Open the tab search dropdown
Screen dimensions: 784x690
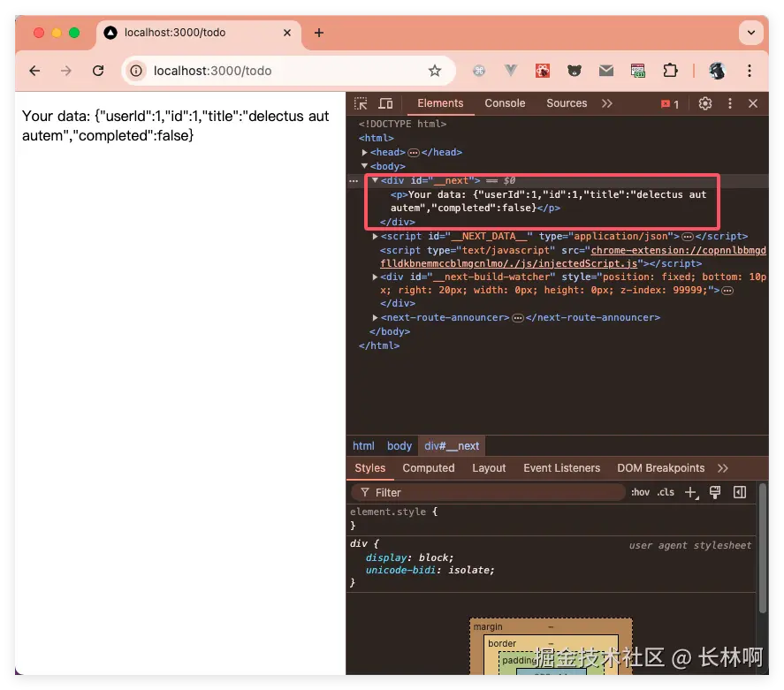click(751, 33)
